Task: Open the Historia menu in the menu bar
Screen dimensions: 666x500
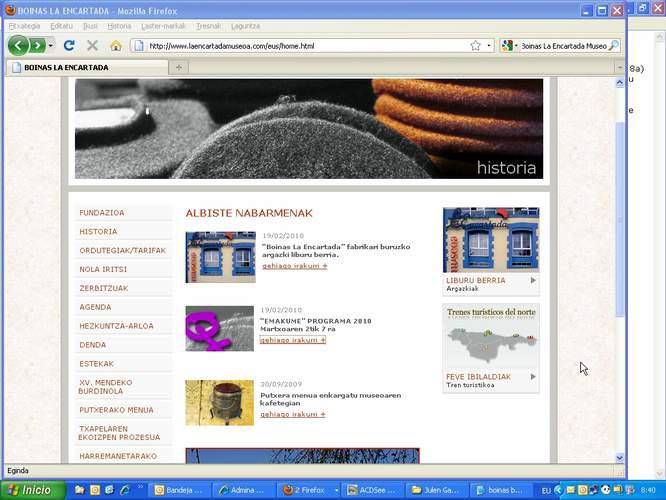Action: [119, 26]
